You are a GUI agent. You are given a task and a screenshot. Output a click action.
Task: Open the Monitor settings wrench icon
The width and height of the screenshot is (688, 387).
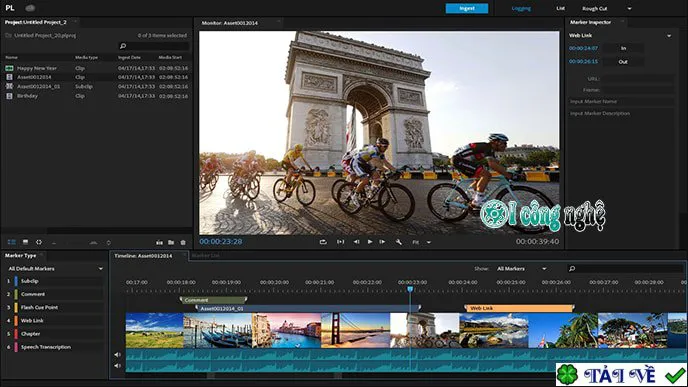(x=398, y=242)
